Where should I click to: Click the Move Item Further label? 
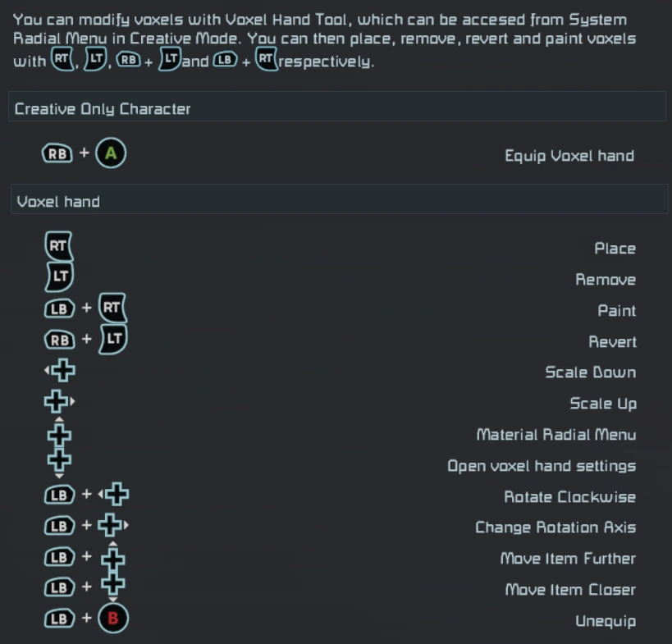[568, 559]
